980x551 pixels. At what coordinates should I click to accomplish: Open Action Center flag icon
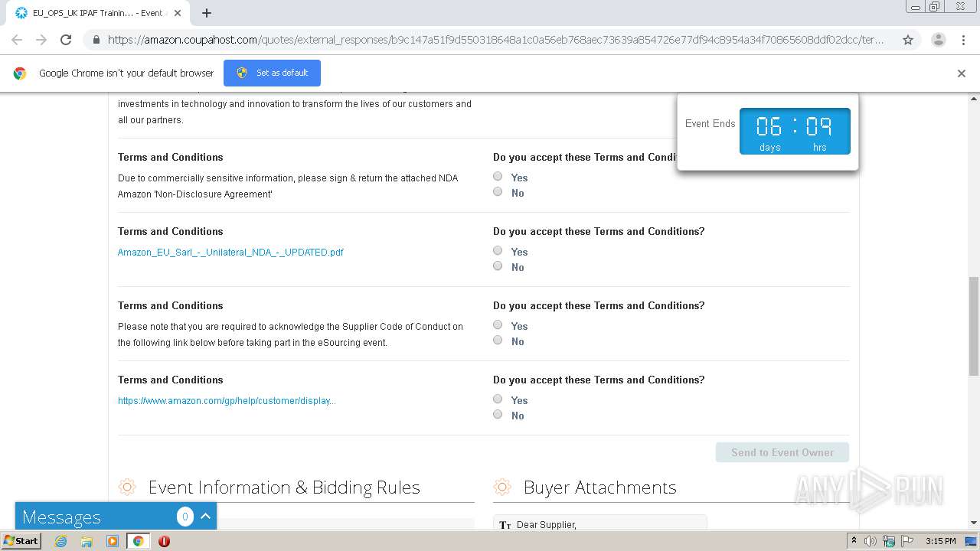[906, 541]
